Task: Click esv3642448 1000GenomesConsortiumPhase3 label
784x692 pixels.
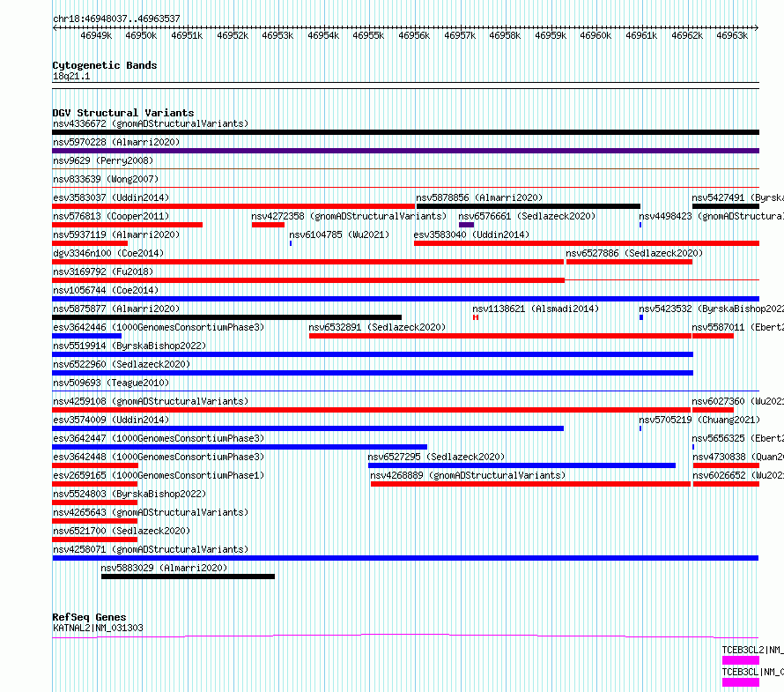Action: coord(159,457)
